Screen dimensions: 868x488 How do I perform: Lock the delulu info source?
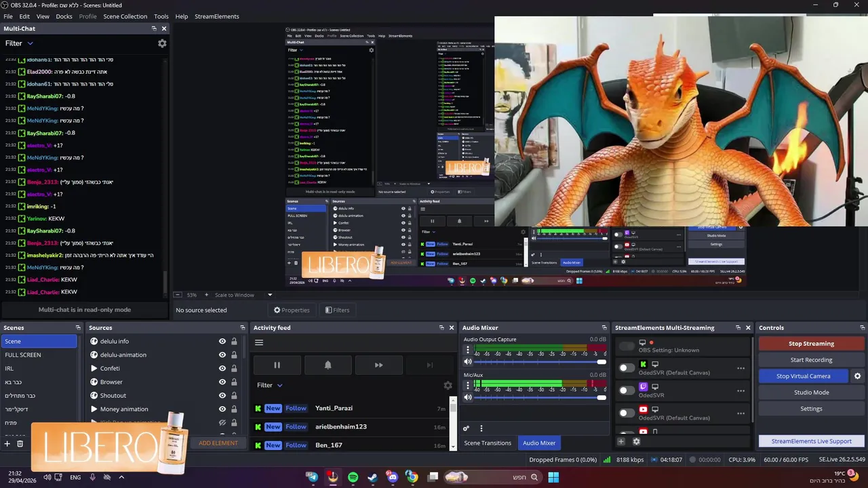coord(234,342)
